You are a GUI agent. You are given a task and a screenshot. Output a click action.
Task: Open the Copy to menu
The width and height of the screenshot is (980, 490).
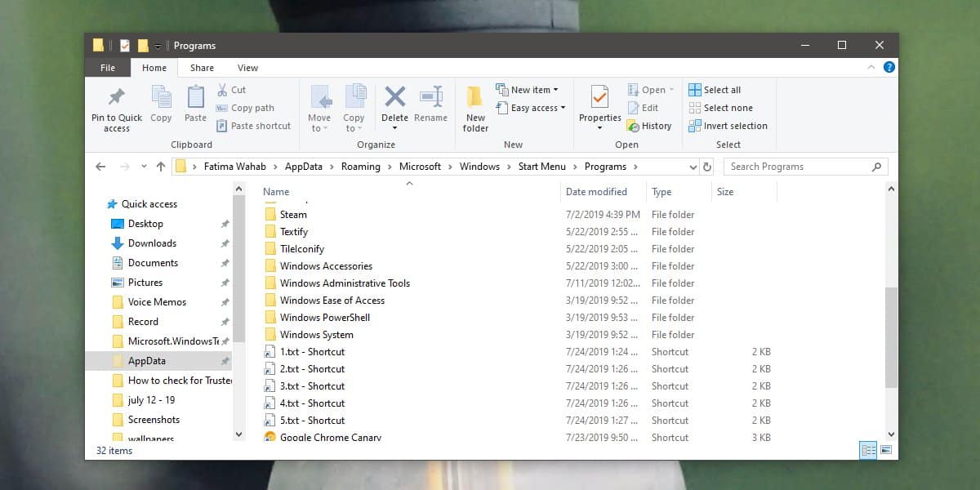click(x=354, y=109)
